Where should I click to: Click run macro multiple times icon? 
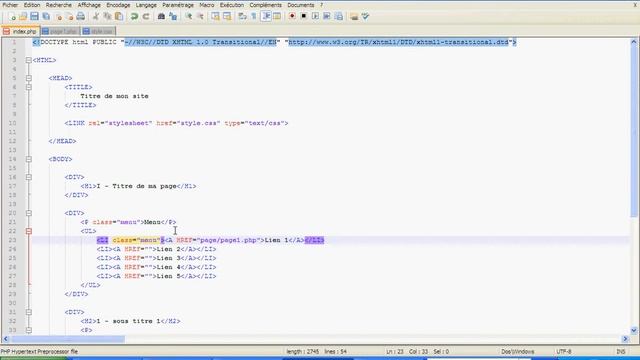point(327,17)
